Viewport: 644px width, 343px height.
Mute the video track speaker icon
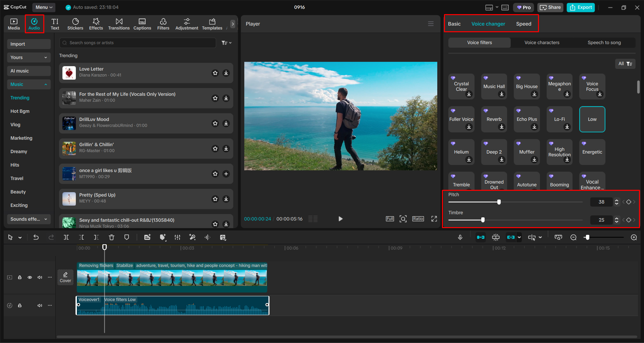tap(40, 277)
